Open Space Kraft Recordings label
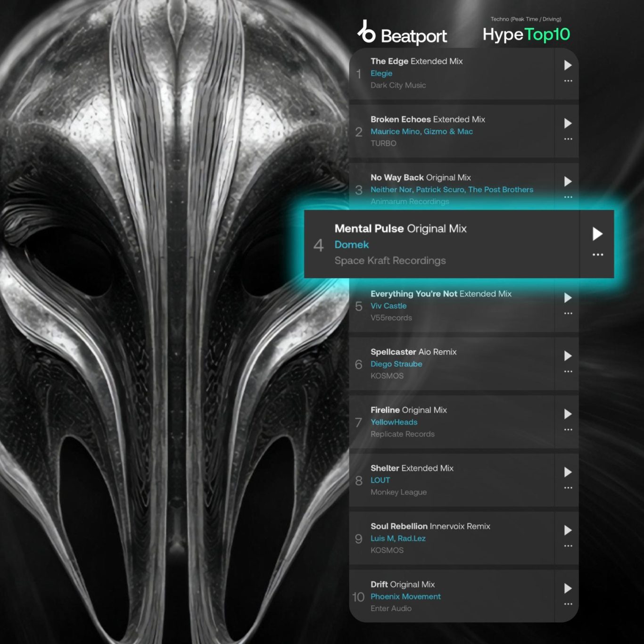 coord(390,261)
